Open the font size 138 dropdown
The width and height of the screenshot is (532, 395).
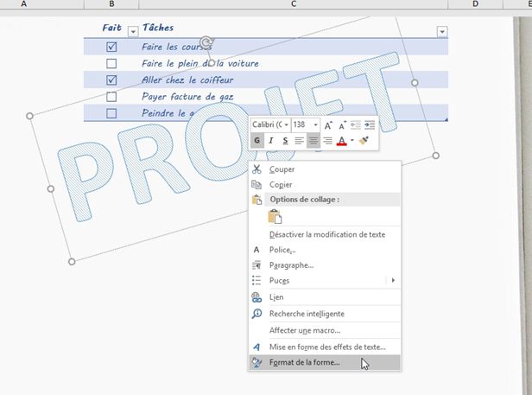pyautogui.click(x=315, y=124)
